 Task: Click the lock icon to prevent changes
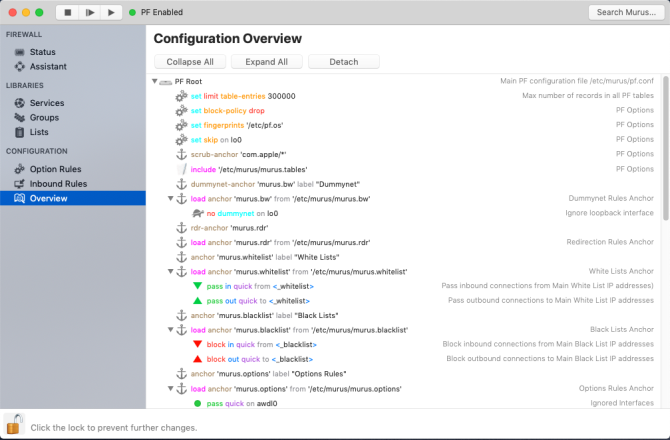pos(14,424)
